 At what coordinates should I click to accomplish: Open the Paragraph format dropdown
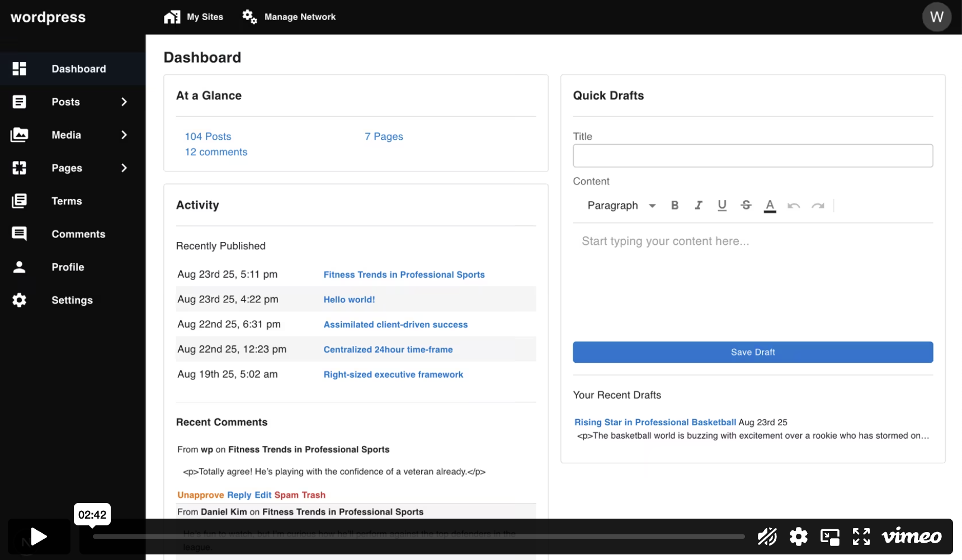coord(621,205)
